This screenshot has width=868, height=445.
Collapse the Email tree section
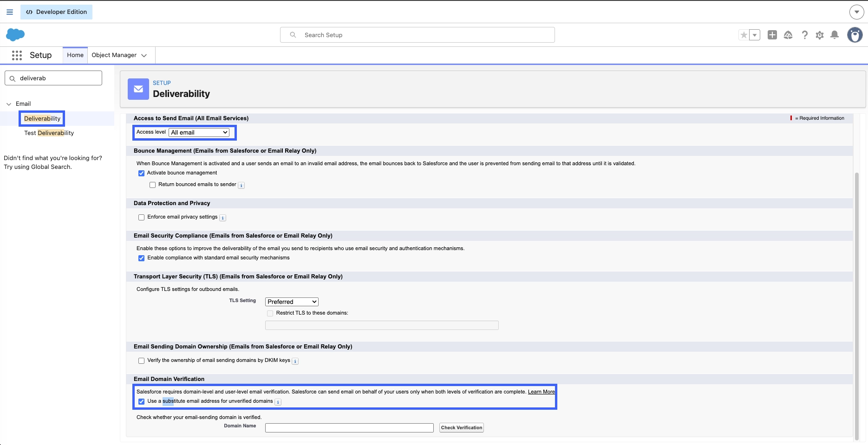[9, 104]
